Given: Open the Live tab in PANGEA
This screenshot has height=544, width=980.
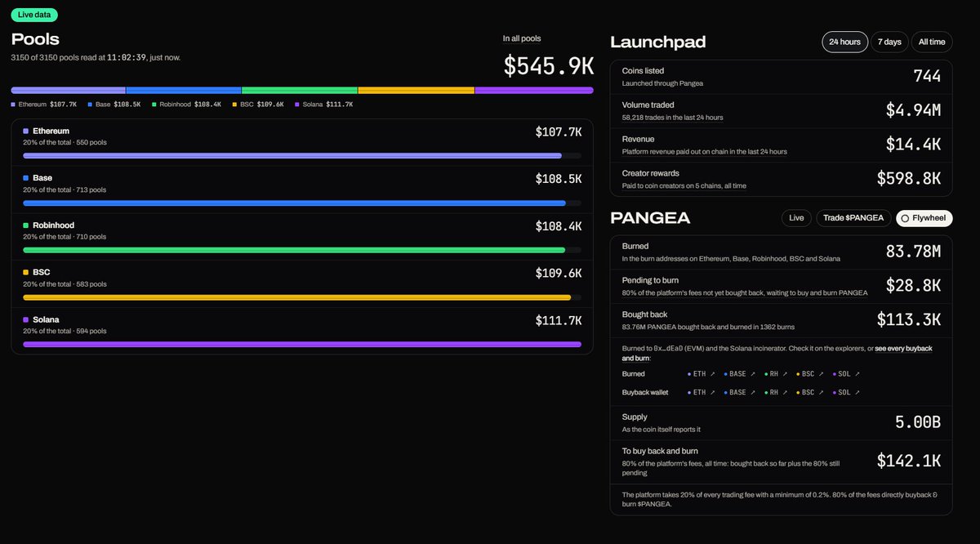Looking at the screenshot, I should pyautogui.click(x=796, y=218).
